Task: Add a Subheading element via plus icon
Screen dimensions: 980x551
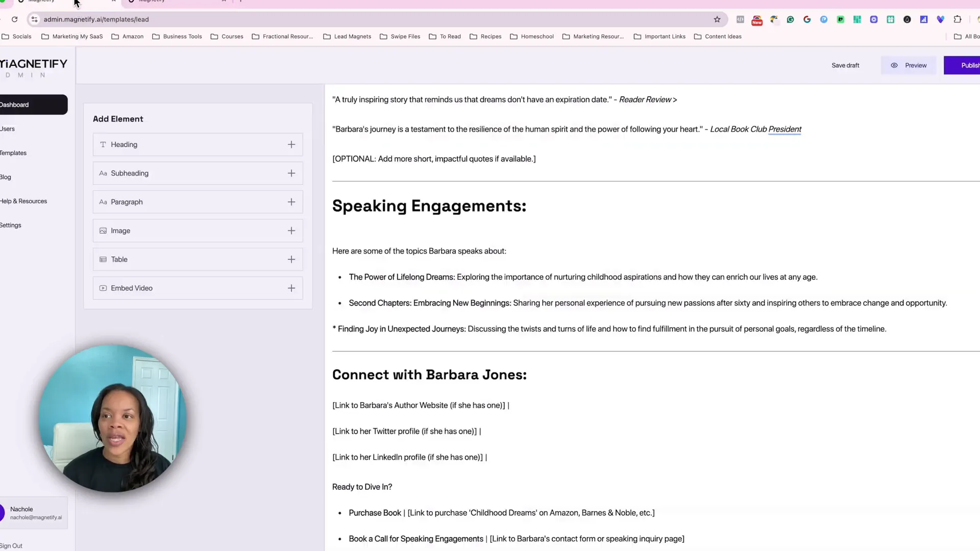Action: click(x=291, y=173)
